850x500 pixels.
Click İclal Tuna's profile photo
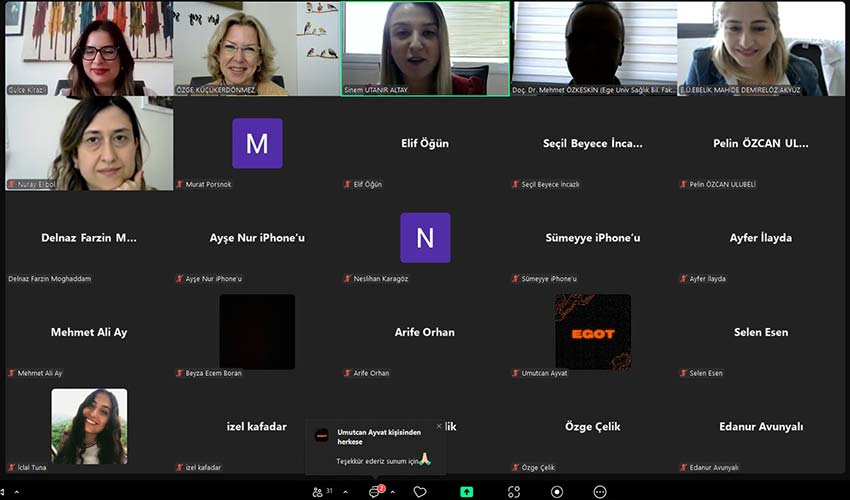pyautogui.click(x=89, y=426)
